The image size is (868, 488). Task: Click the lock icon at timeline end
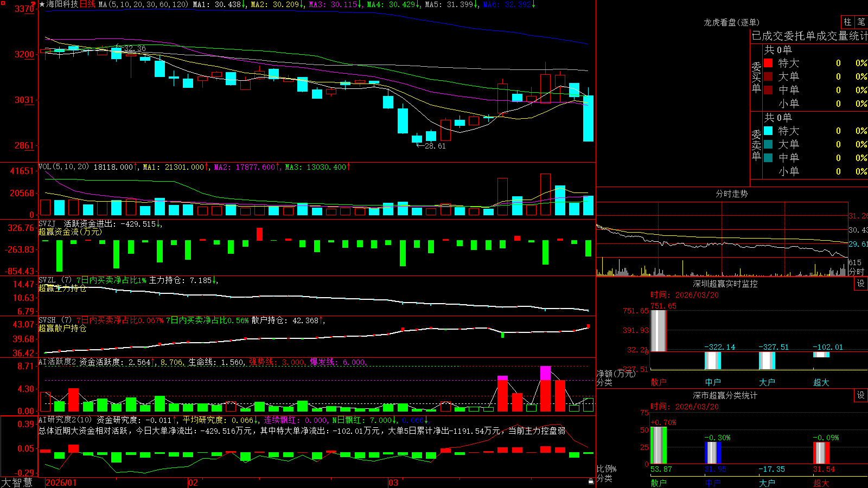pos(591,481)
